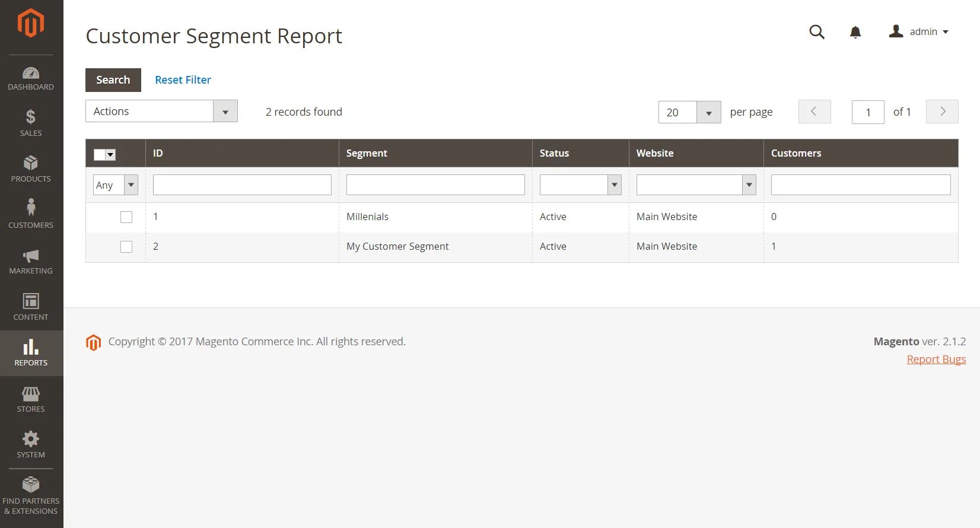This screenshot has height=528, width=980.
Task: Open the Status filter dropdown
Action: [x=580, y=185]
